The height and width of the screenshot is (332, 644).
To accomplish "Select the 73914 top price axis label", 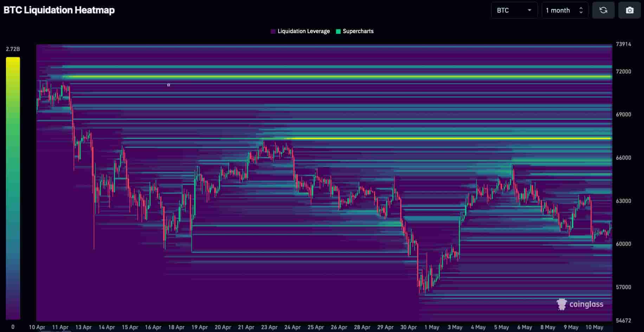I will tap(623, 44).
